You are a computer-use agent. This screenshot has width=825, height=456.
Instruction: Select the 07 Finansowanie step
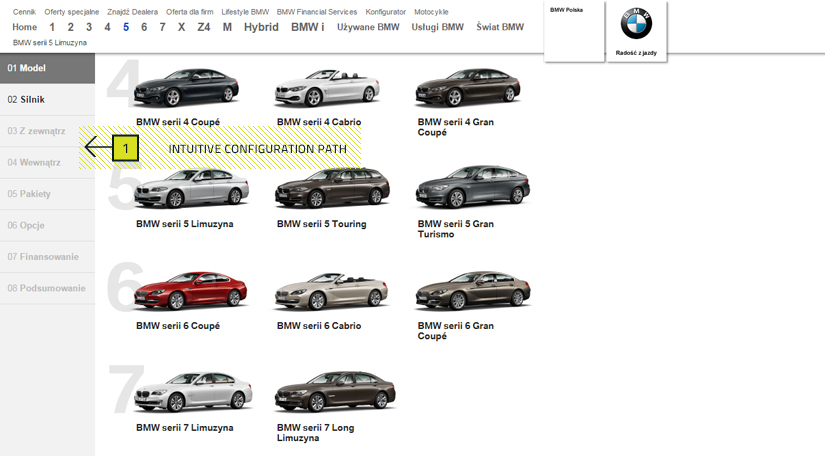(47, 257)
